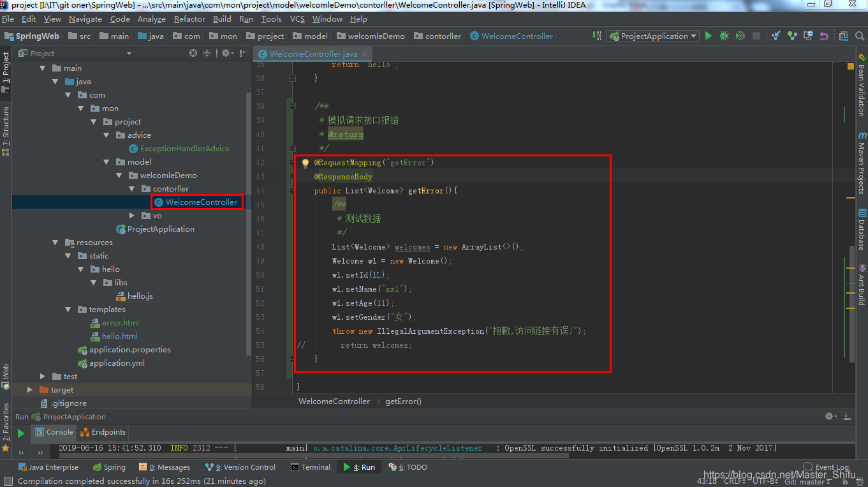Collapse the resources folder

(x=55, y=243)
